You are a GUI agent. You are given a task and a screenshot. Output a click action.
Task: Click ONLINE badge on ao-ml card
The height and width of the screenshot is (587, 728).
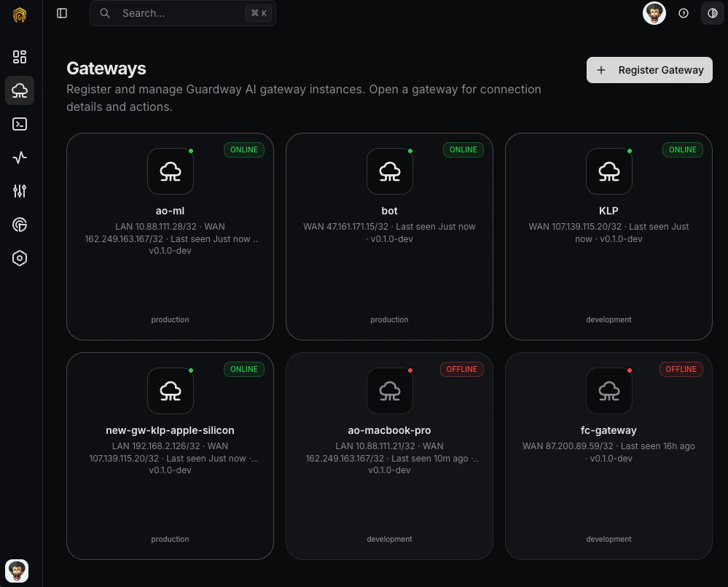(243, 149)
